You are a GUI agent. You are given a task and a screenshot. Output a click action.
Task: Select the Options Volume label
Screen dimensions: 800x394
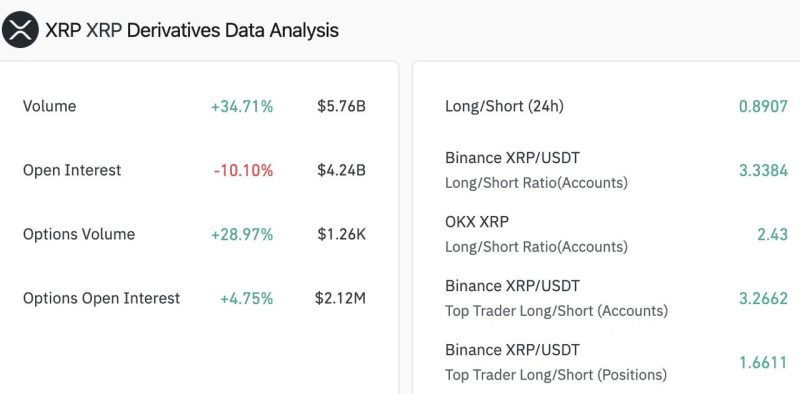79,234
